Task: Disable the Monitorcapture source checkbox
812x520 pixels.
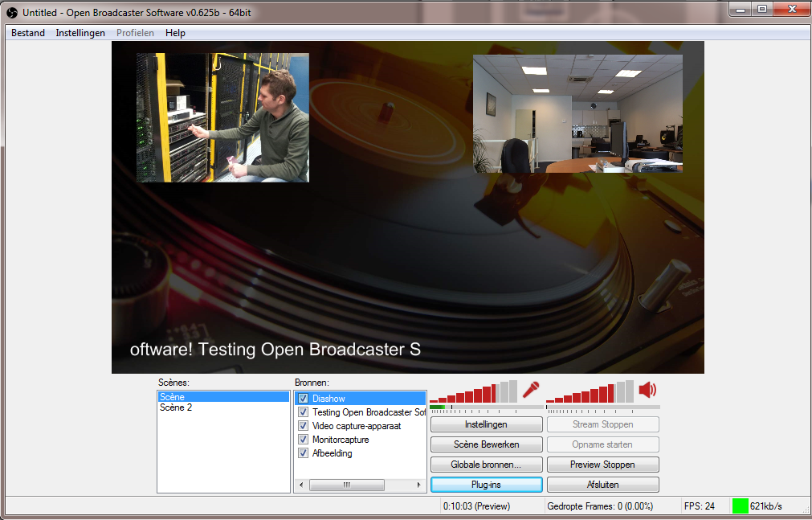Action: [304, 439]
